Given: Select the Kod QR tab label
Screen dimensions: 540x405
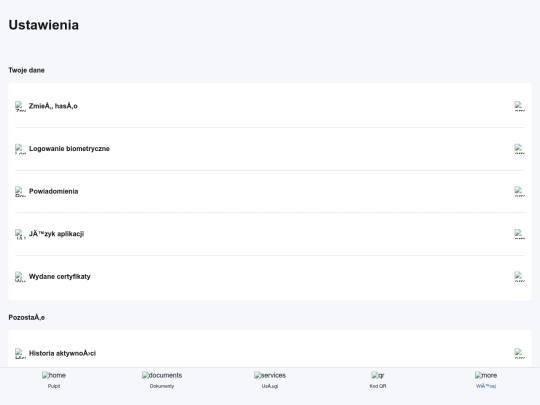Looking at the screenshot, I should coord(378,386).
